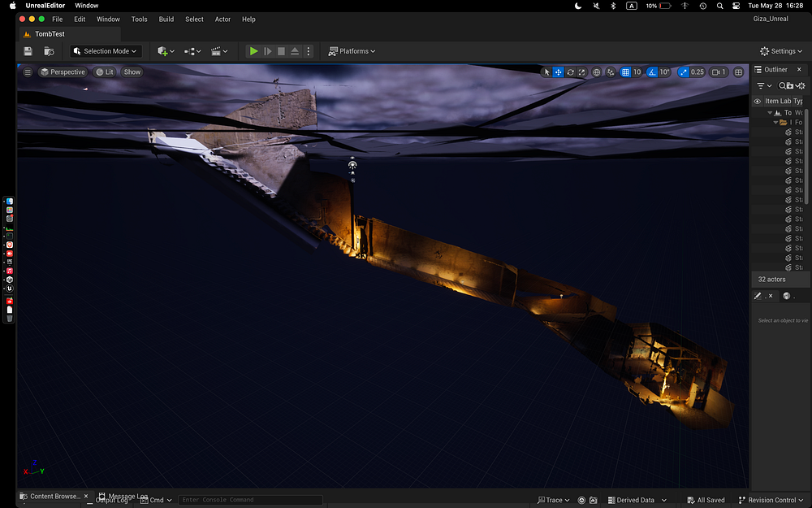This screenshot has width=812, height=508.
Task: Select the translate (move) gizmo tool
Action: (x=559, y=72)
